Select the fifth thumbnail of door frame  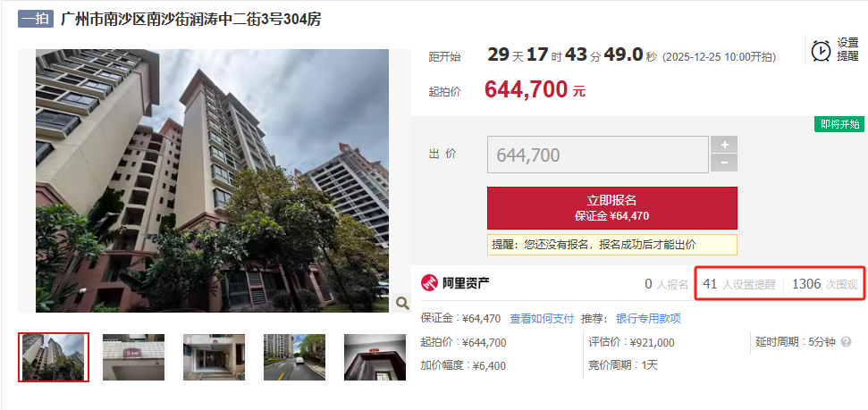pyautogui.click(x=375, y=357)
